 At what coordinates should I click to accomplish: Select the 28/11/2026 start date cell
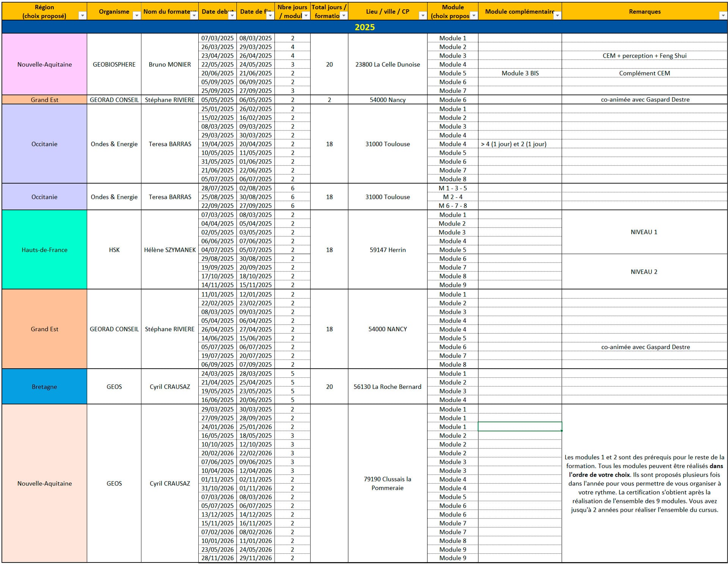218,558
